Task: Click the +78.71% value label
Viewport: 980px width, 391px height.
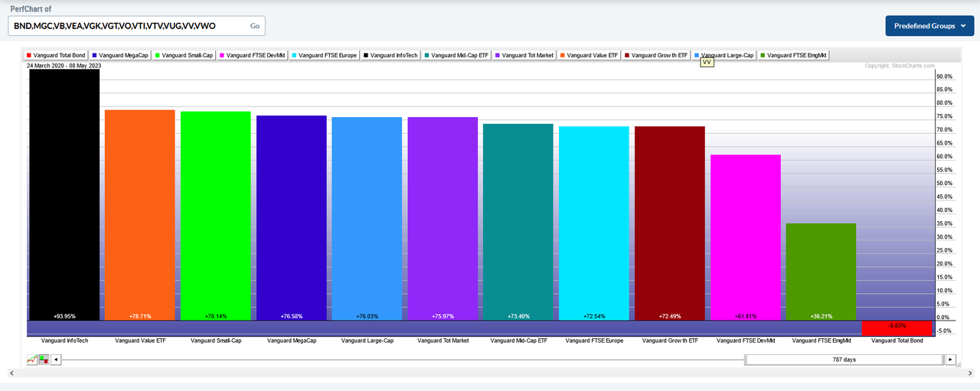Action: coord(140,316)
